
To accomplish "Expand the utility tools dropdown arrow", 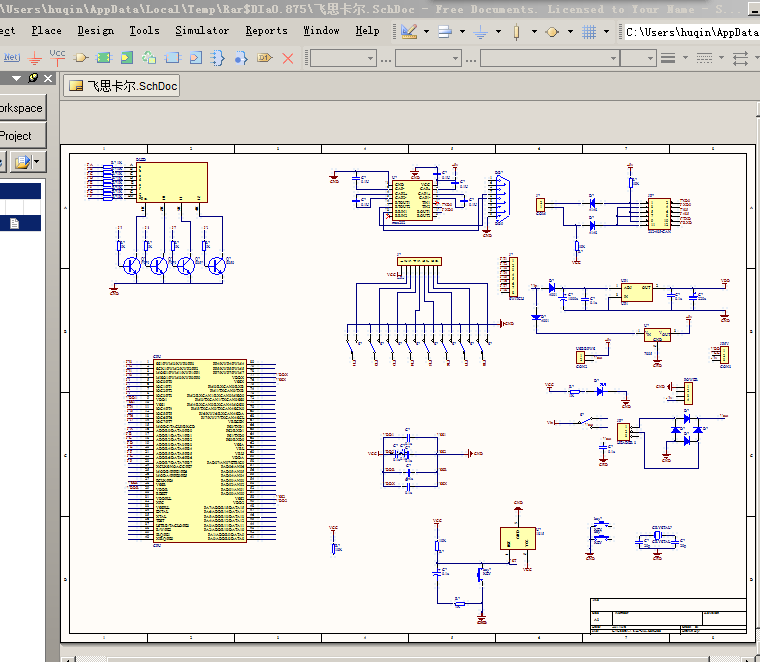I will coord(427,32).
